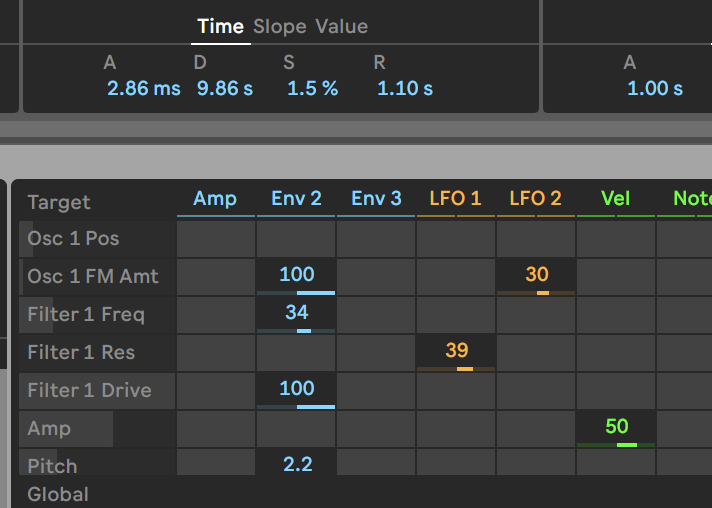712x508 pixels.
Task: Click the Sustain 1.5 % value
Action: 313,88
